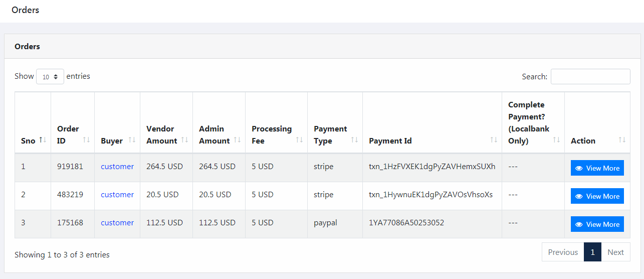
Task: Select page 1 in pagination
Action: coord(592,252)
